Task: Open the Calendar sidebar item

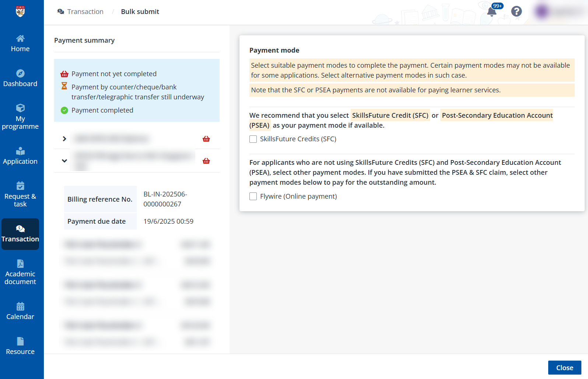Action: coord(20,312)
